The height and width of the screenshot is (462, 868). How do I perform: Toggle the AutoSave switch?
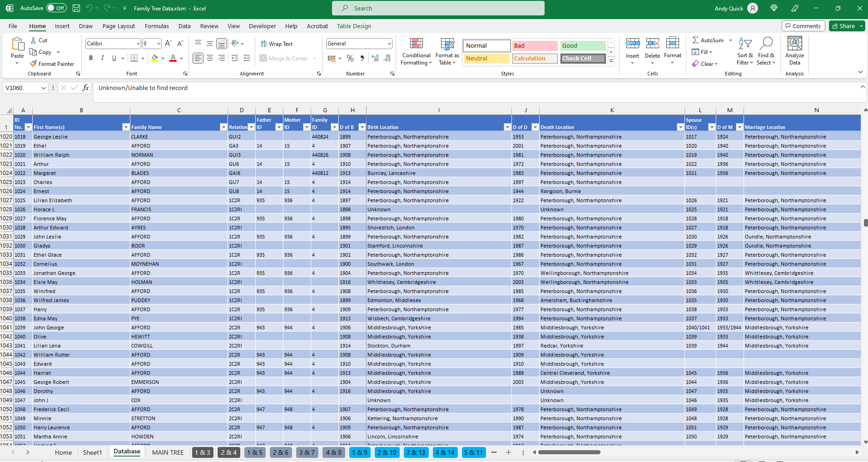(56, 8)
